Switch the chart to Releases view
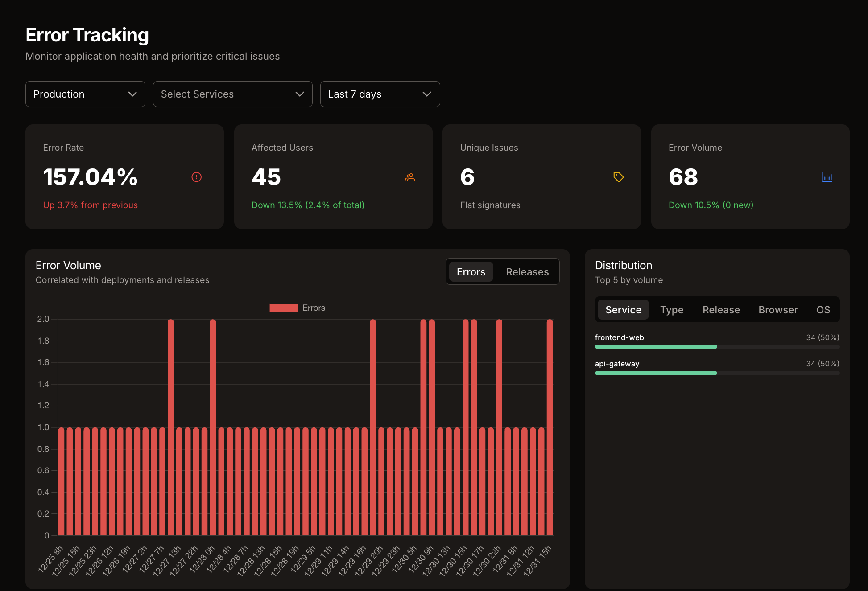The width and height of the screenshot is (868, 591). coord(527,271)
